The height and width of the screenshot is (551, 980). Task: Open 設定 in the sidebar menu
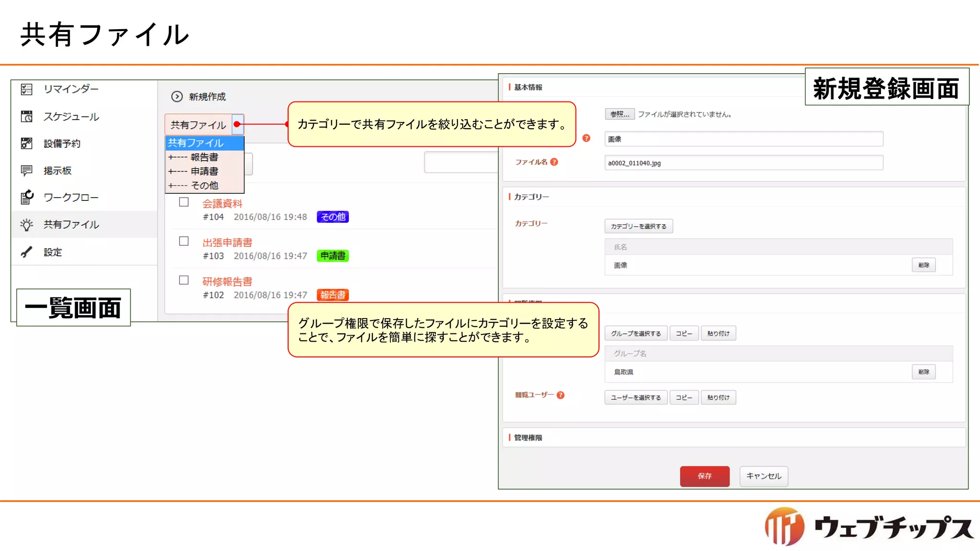pos(53,252)
